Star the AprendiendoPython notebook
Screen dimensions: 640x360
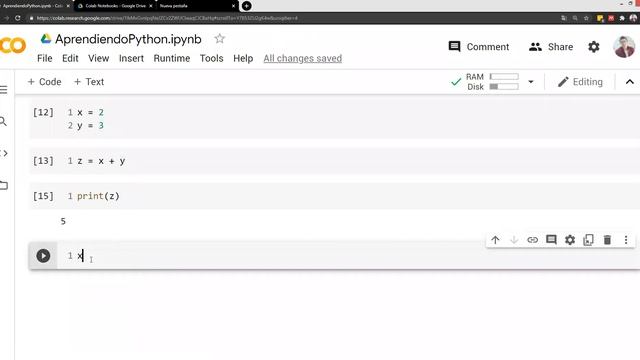coord(220,39)
